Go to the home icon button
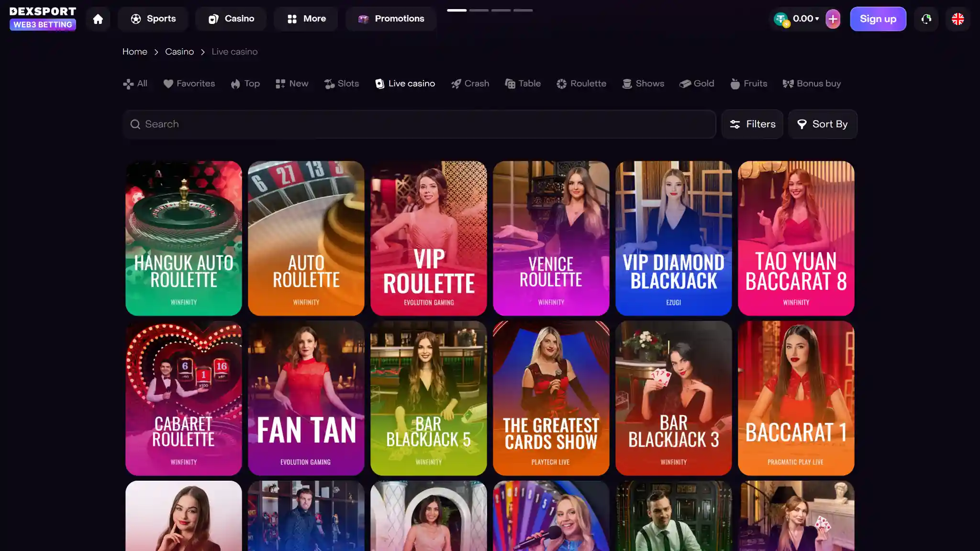The height and width of the screenshot is (551, 980). click(x=98, y=19)
